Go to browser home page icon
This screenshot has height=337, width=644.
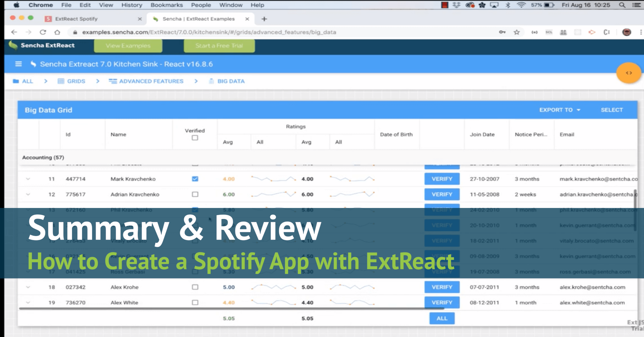[57, 32]
